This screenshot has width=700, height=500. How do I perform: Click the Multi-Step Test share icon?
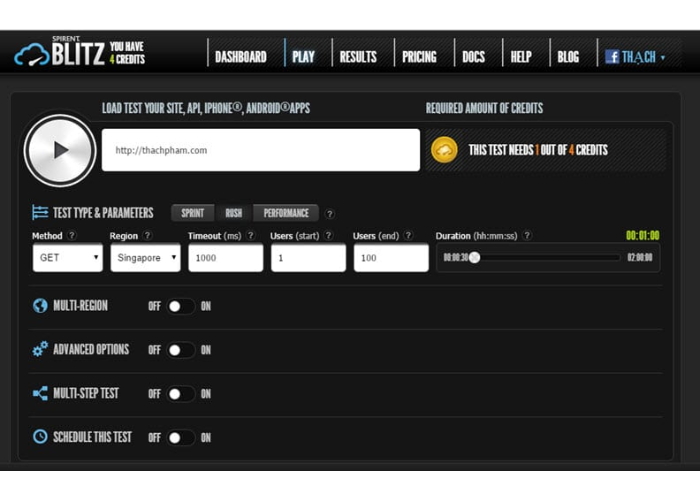point(40,393)
